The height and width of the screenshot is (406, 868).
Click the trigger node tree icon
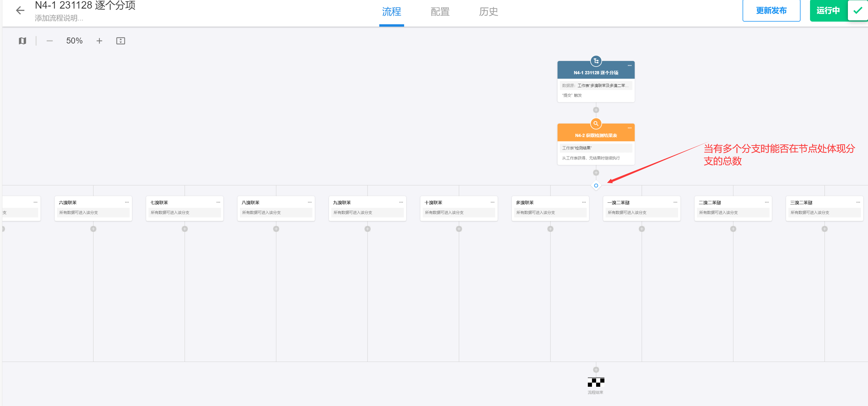pos(596,61)
